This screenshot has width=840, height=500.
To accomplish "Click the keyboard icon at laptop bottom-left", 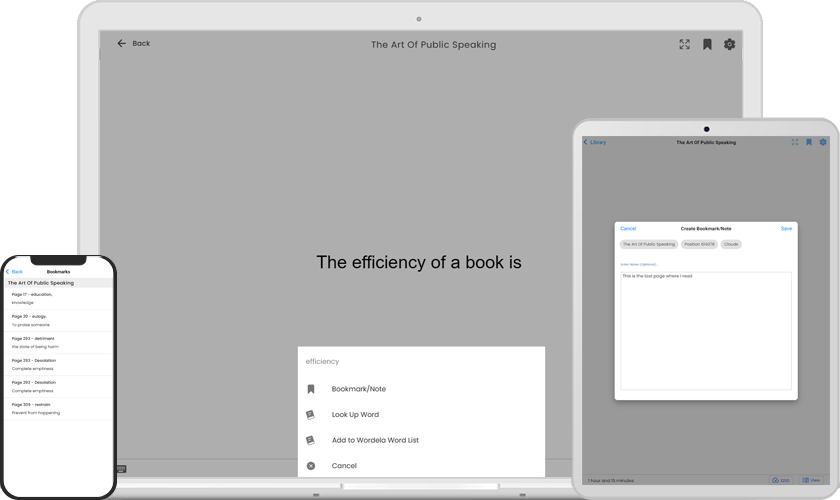I will coord(122,469).
